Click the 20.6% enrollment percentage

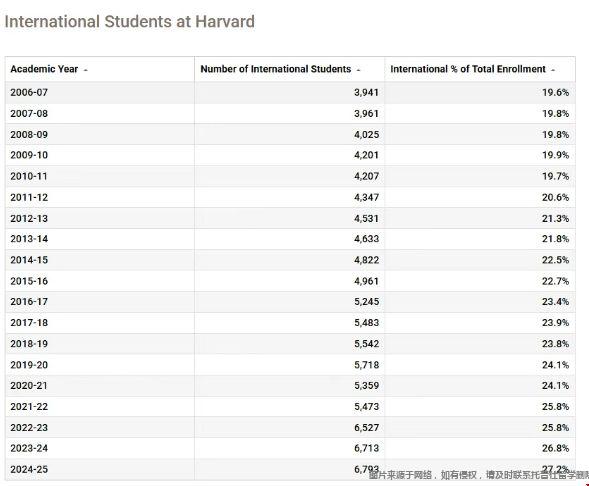tap(555, 197)
